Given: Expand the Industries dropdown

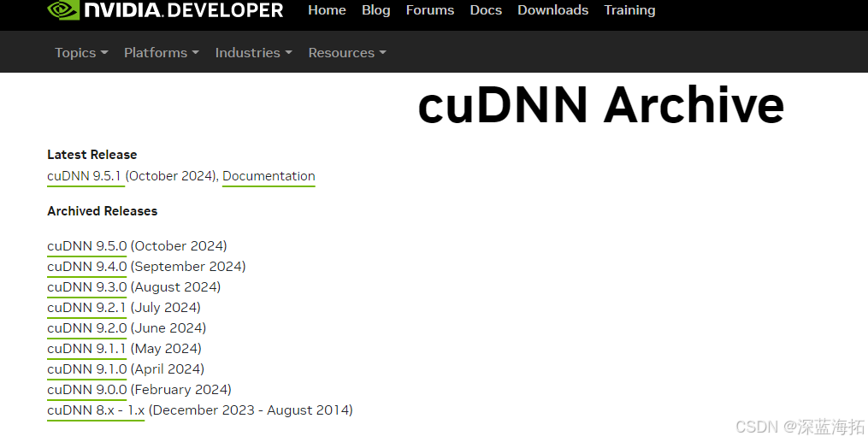Looking at the screenshot, I should [x=253, y=52].
